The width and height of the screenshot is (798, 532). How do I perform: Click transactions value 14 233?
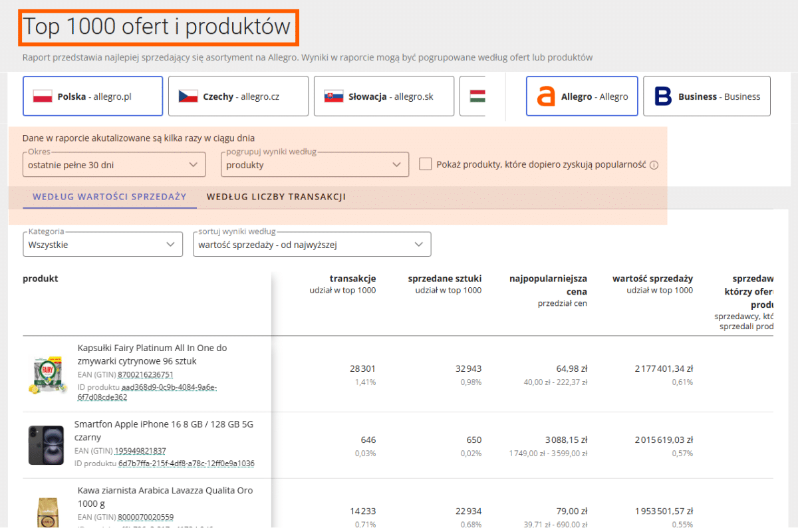pos(363,511)
